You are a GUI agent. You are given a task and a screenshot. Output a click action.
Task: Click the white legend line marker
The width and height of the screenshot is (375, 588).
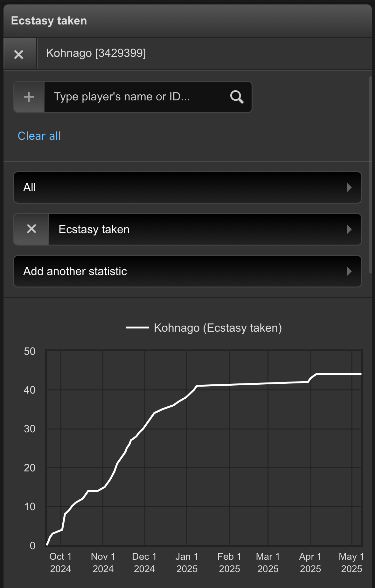pyautogui.click(x=137, y=328)
